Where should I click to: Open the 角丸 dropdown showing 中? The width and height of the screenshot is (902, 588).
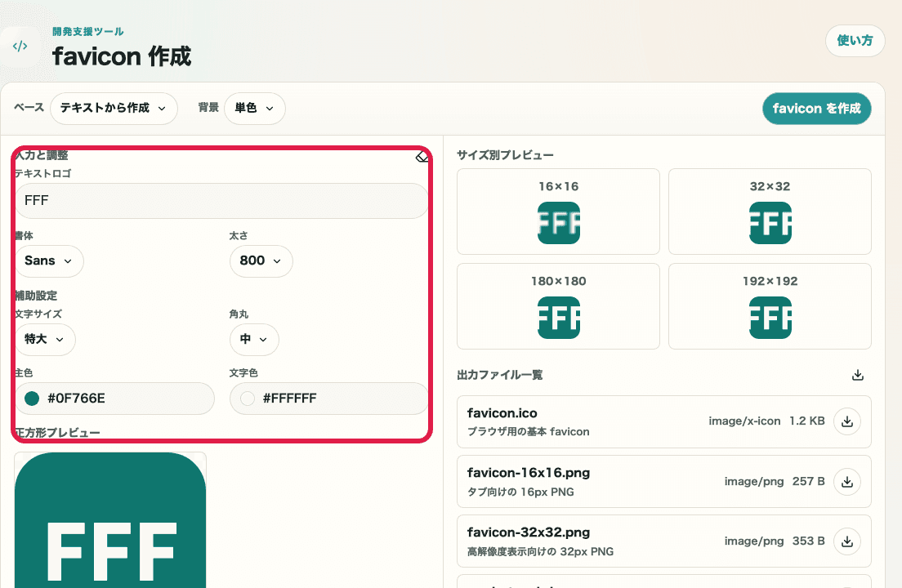pyautogui.click(x=254, y=339)
